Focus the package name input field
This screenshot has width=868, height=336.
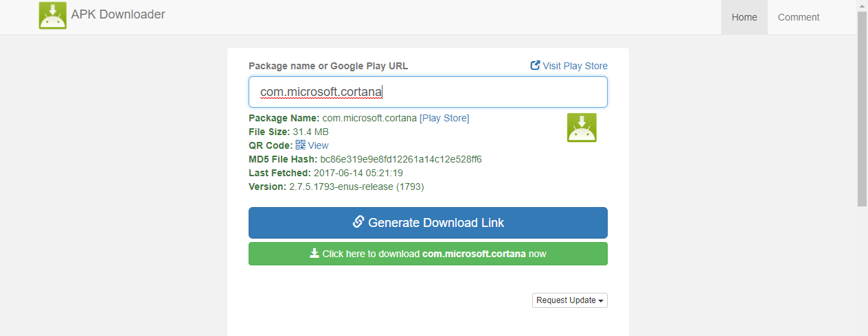(x=428, y=92)
